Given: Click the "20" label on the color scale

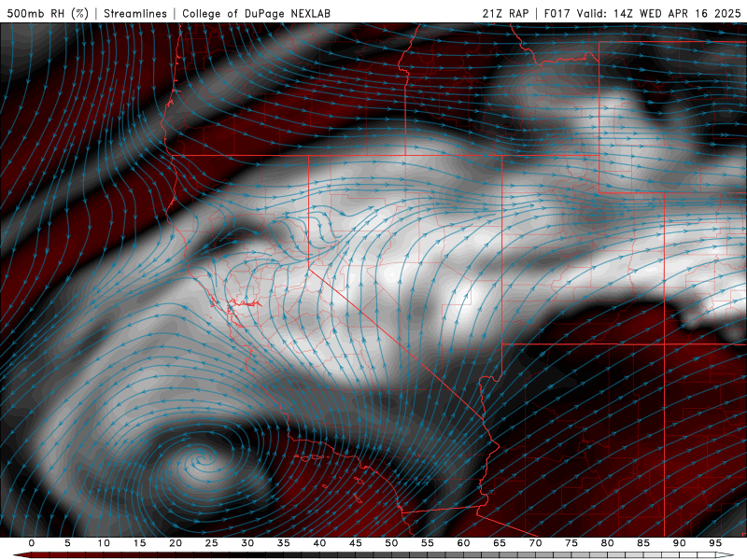Looking at the screenshot, I should tap(176, 543).
